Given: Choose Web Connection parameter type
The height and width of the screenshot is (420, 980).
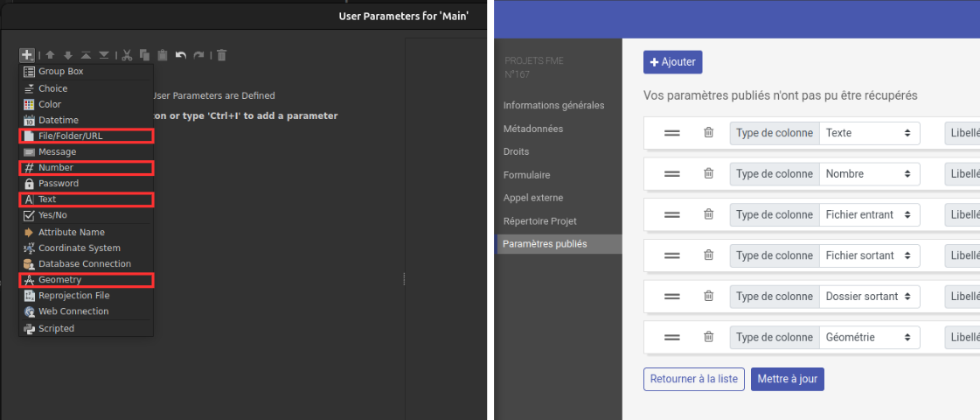Looking at the screenshot, I should point(87,311).
